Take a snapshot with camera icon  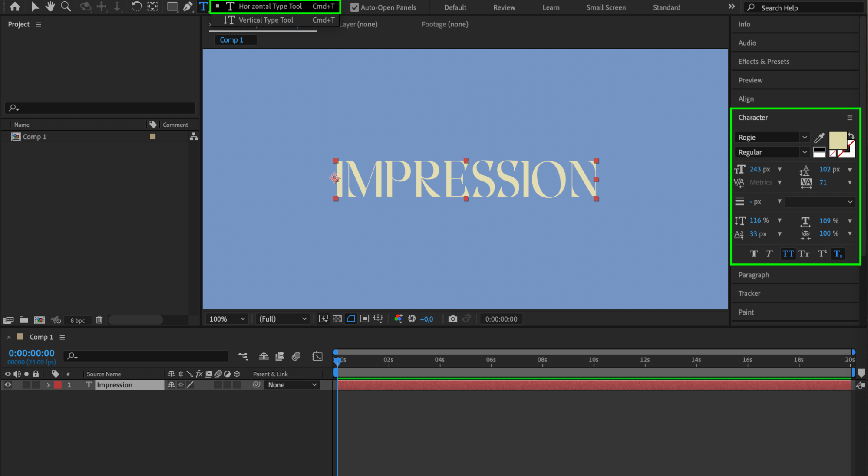452,319
